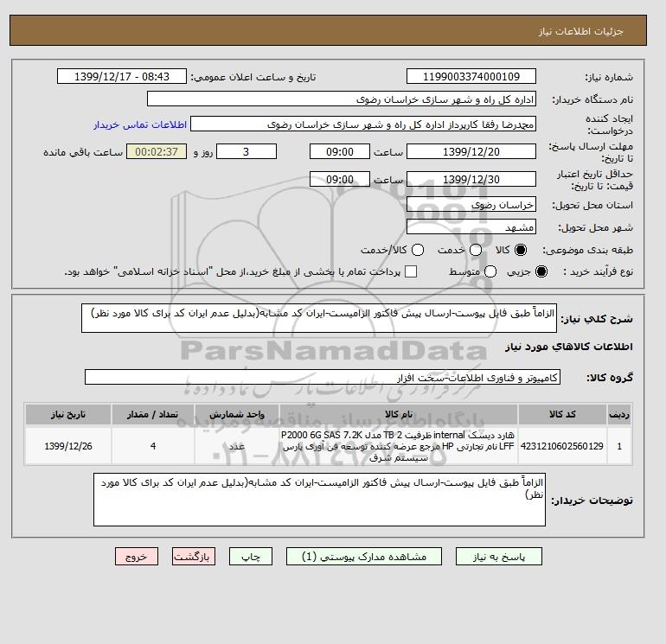
Task: Click the row number cell 1
Action: tap(619, 446)
